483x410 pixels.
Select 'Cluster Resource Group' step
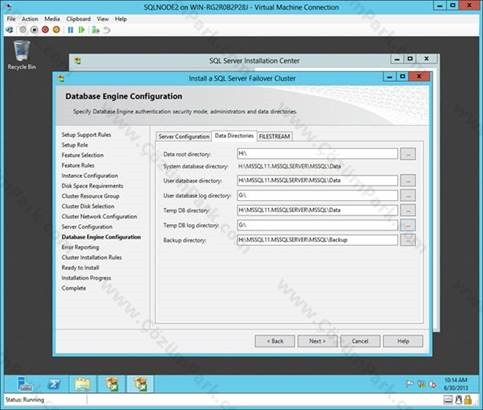tap(90, 196)
